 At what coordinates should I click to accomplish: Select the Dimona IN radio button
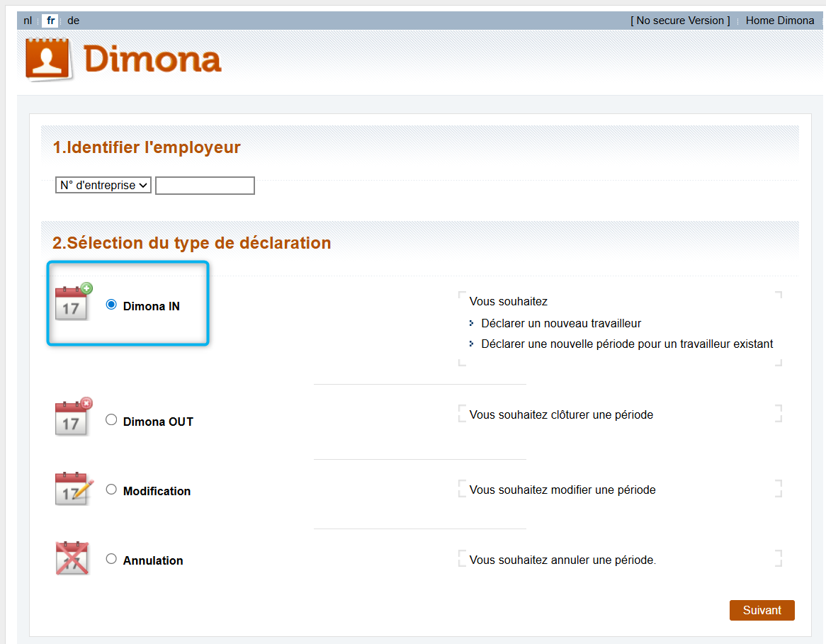pos(111,305)
